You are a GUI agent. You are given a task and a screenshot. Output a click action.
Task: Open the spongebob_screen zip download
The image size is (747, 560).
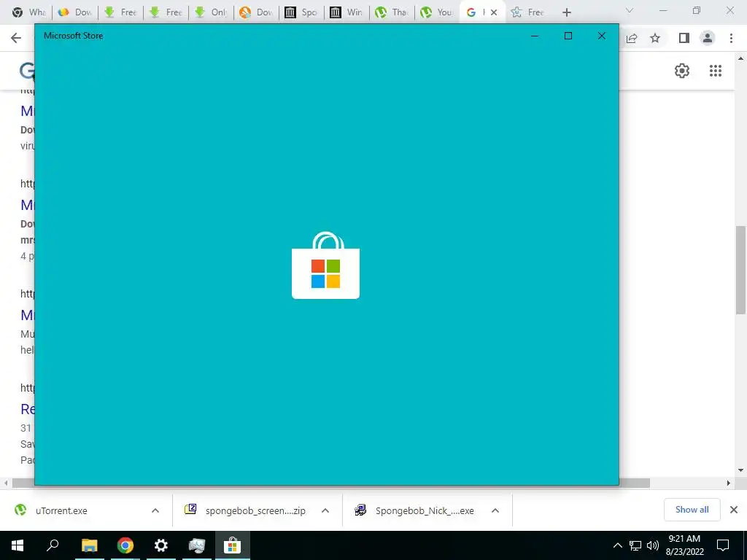pos(255,511)
